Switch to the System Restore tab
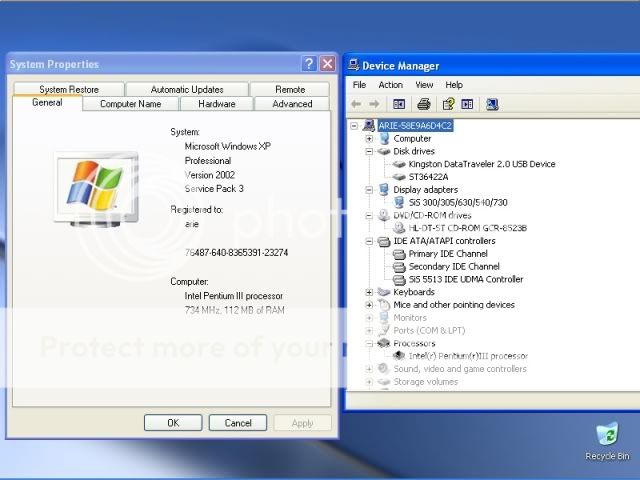This screenshot has width=640, height=480. point(69,89)
